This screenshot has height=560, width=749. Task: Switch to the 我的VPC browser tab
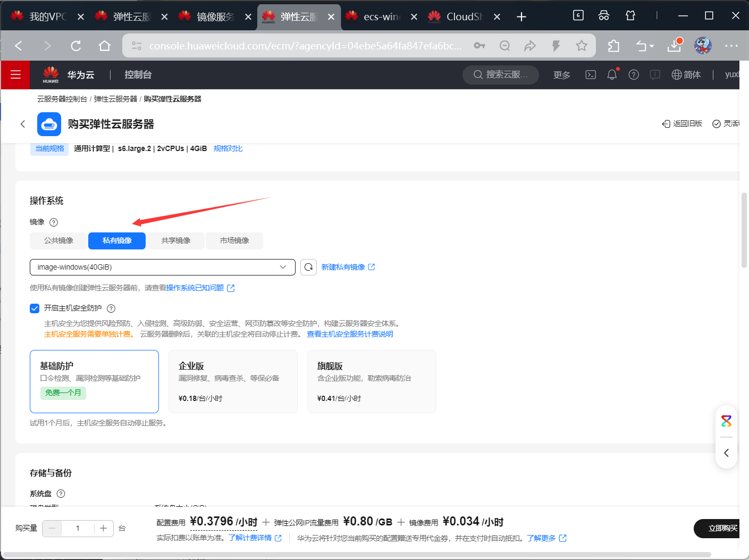point(48,16)
